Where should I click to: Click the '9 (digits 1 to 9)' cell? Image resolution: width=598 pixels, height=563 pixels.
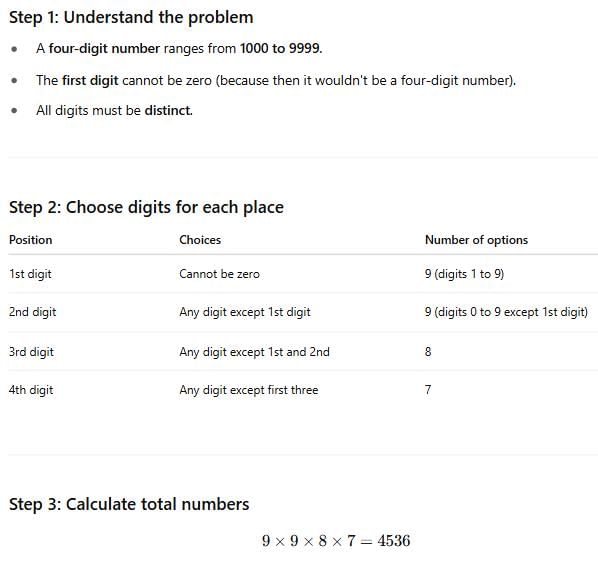tap(465, 274)
